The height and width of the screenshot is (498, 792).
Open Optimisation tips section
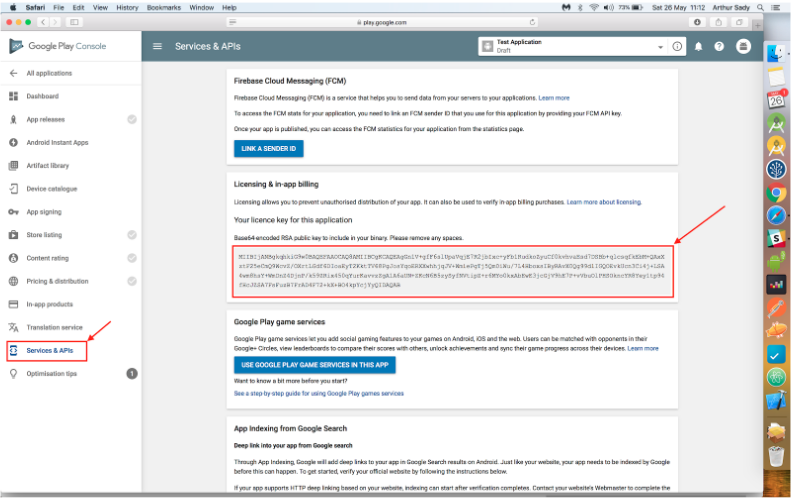tap(52, 374)
